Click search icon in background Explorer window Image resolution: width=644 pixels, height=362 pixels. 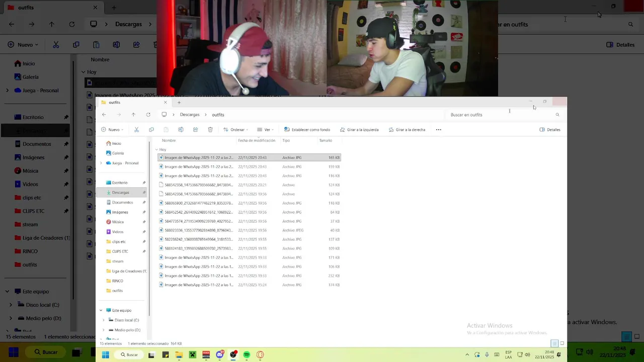coord(630,24)
